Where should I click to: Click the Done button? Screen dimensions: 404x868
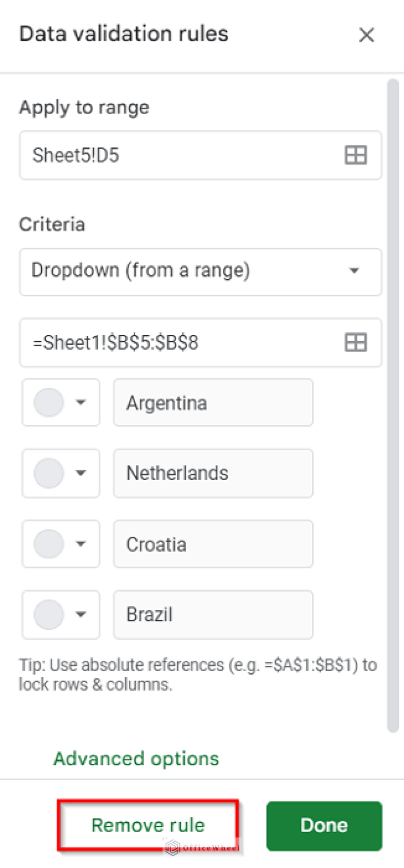[x=324, y=825]
